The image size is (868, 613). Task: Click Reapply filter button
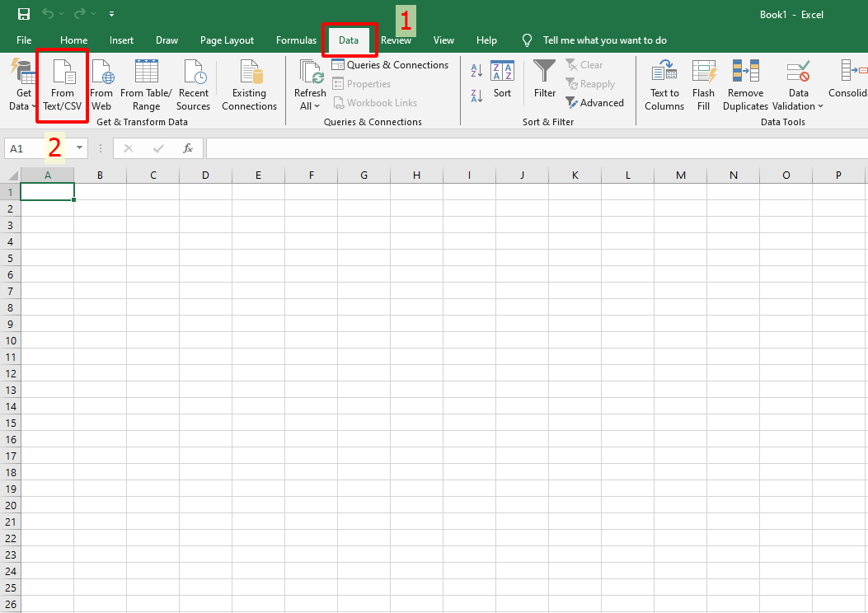[x=590, y=83]
